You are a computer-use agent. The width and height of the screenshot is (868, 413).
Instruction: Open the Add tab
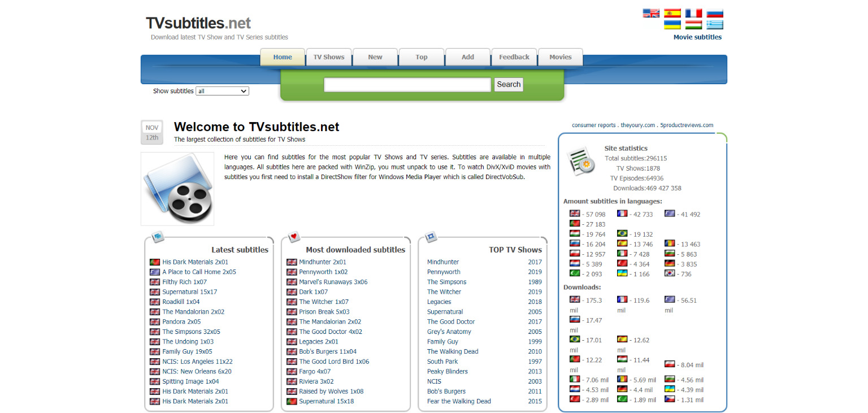468,57
